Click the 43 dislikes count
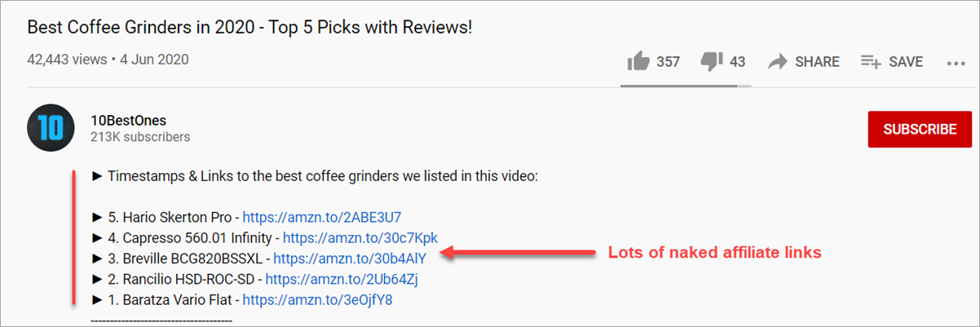The image size is (980, 327). (x=738, y=62)
